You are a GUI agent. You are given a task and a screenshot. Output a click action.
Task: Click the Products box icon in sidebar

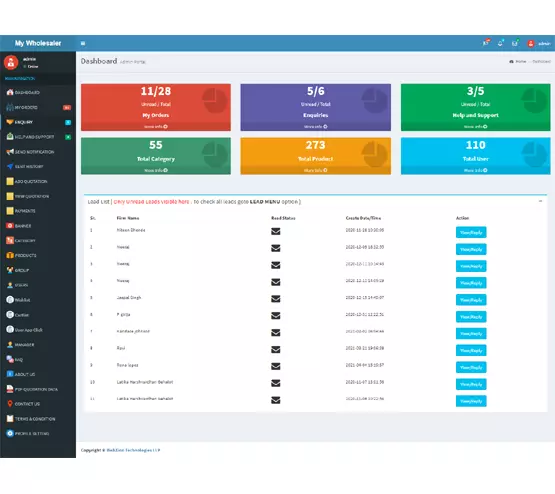10,255
